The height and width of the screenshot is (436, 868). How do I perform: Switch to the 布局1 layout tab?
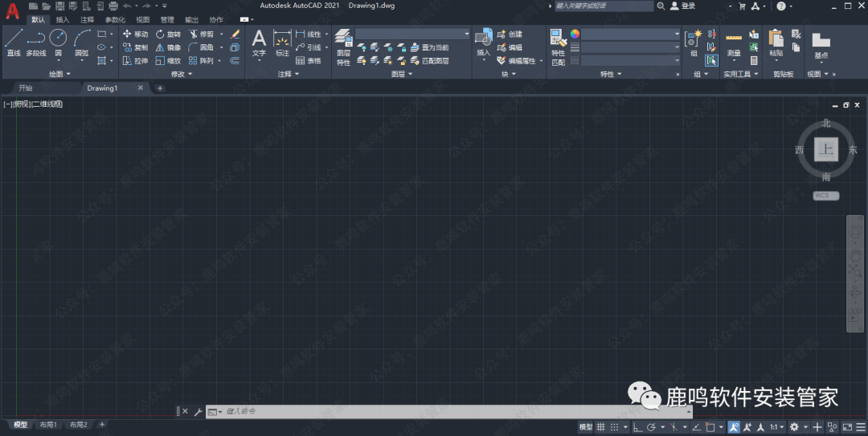(50, 425)
